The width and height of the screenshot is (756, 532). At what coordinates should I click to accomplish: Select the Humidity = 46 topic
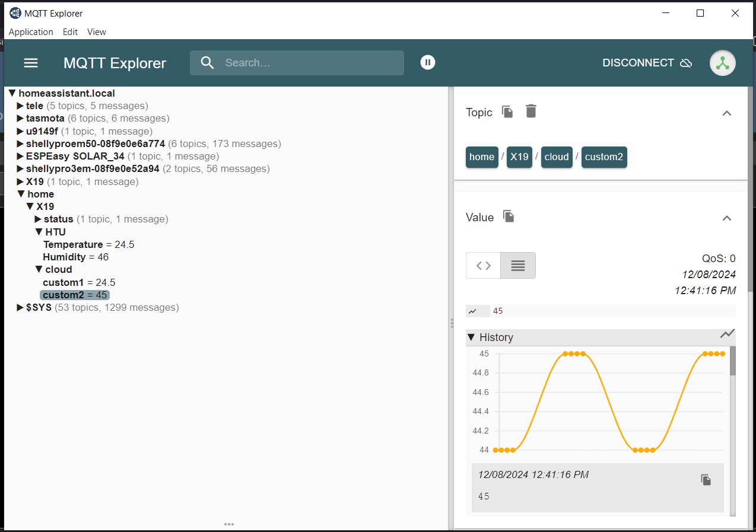[x=75, y=257]
